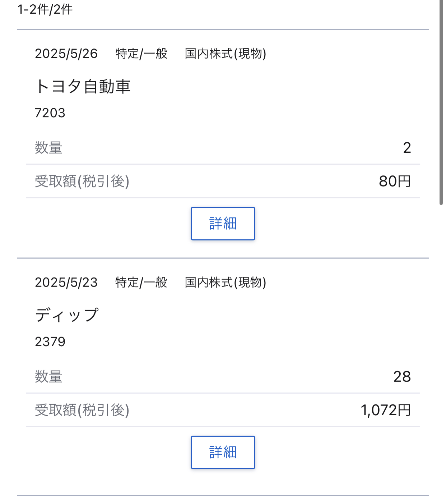Select the ディップ stock name

[x=67, y=315]
